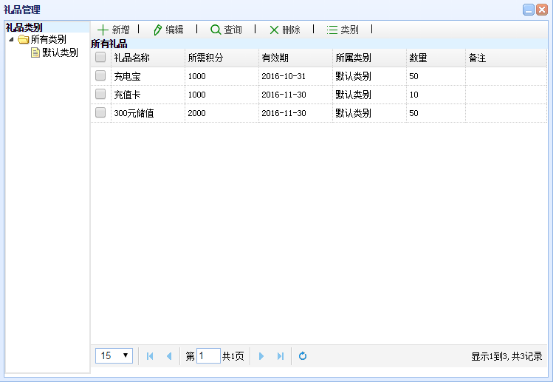Select the 默认类别 tree item
Viewport: 554px width, 382px height.
pyautogui.click(x=60, y=53)
